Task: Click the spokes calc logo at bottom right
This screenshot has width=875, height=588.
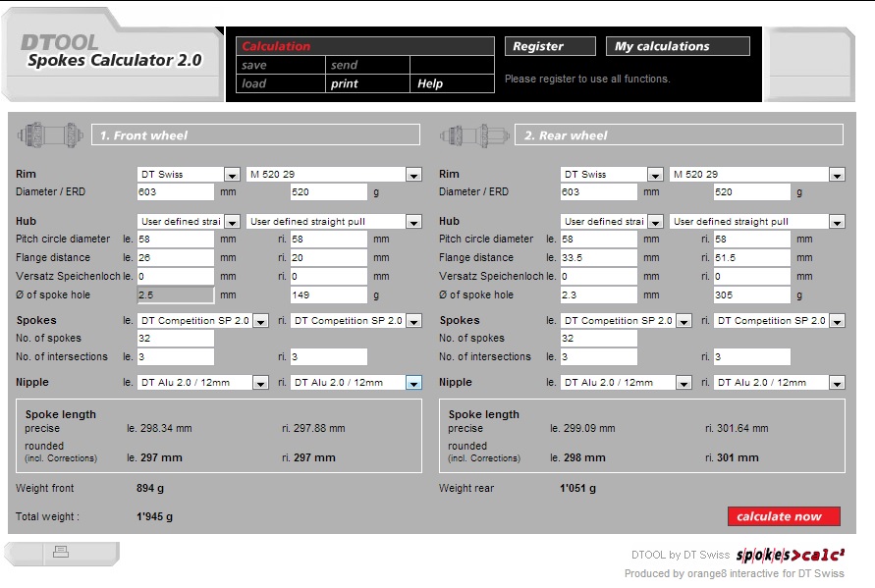Action: tap(790, 555)
